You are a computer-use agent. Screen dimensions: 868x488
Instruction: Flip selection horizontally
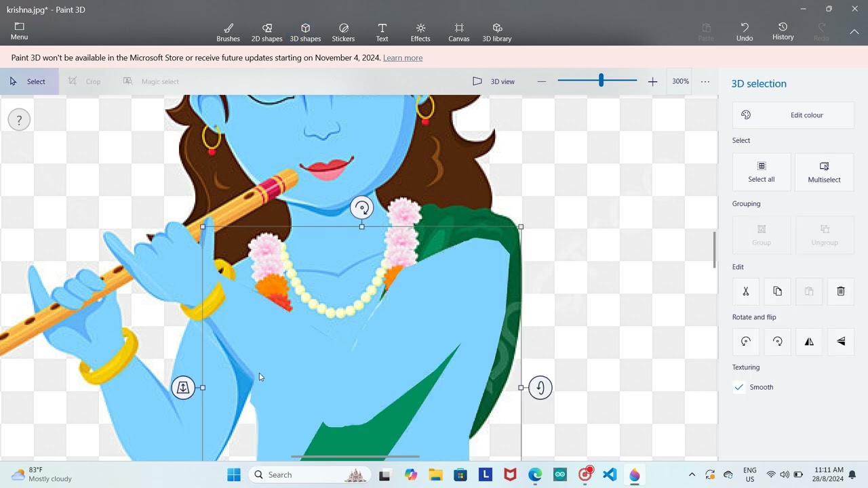[x=809, y=342]
